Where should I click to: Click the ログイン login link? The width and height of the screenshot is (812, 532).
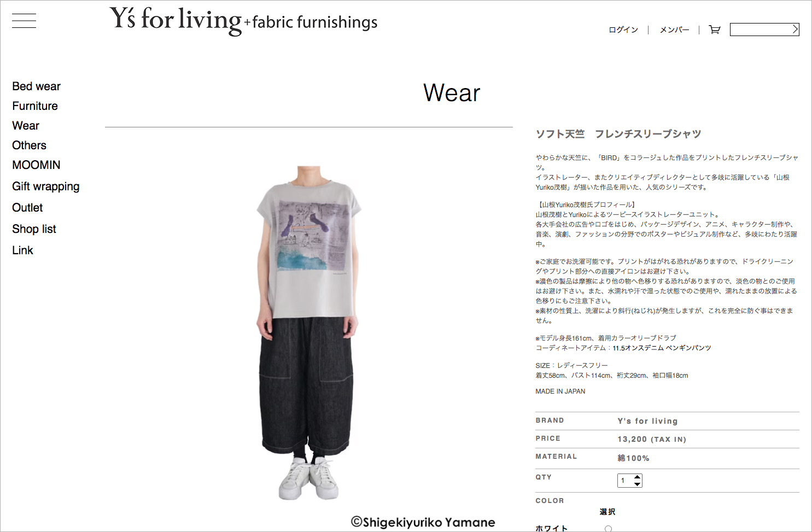623,30
